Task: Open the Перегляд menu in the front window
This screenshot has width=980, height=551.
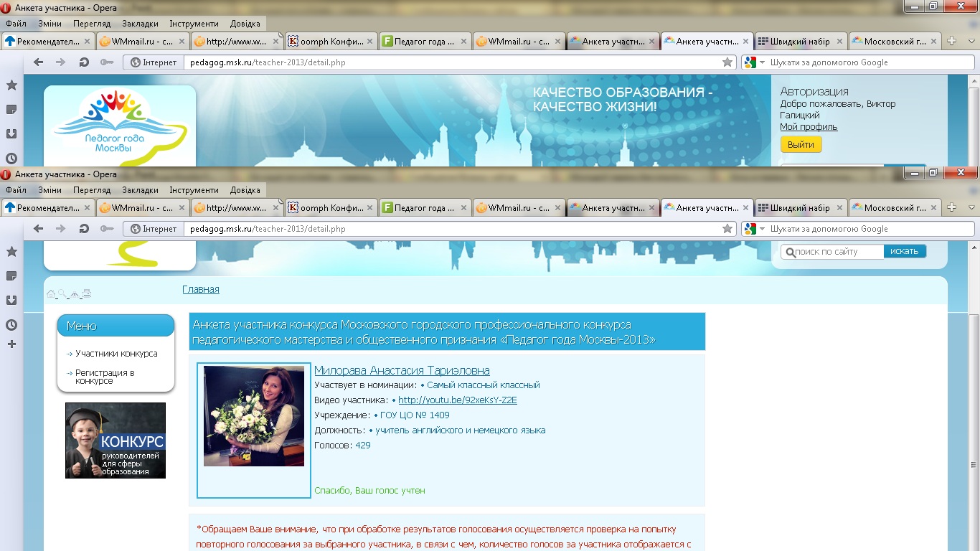Action: click(x=92, y=190)
